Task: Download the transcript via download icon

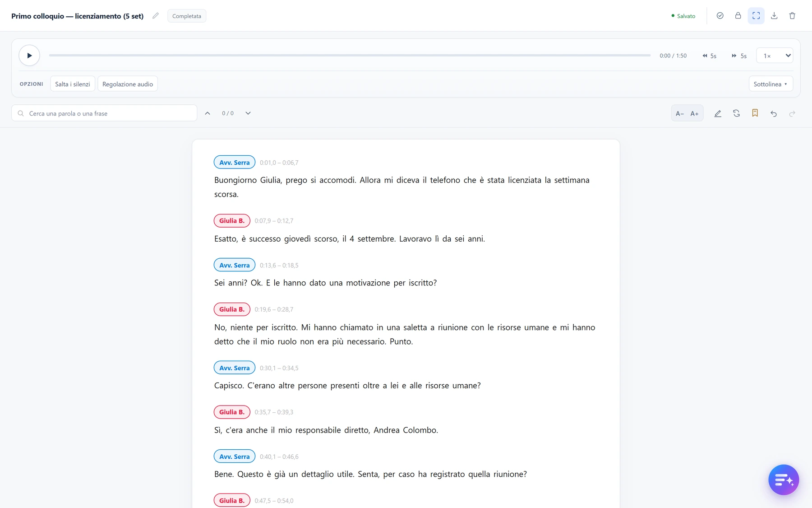Action: pyautogui.click(x=774, y=16)
